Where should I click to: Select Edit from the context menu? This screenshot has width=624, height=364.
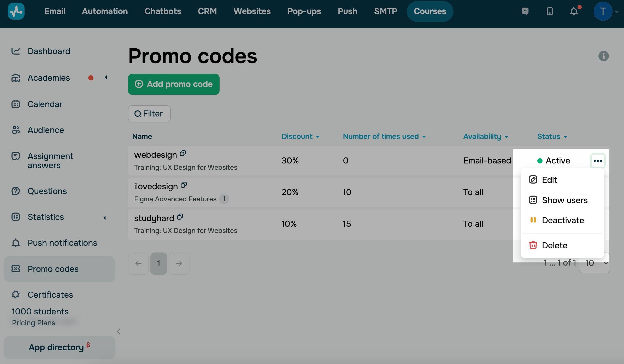[x=549, y=180]
